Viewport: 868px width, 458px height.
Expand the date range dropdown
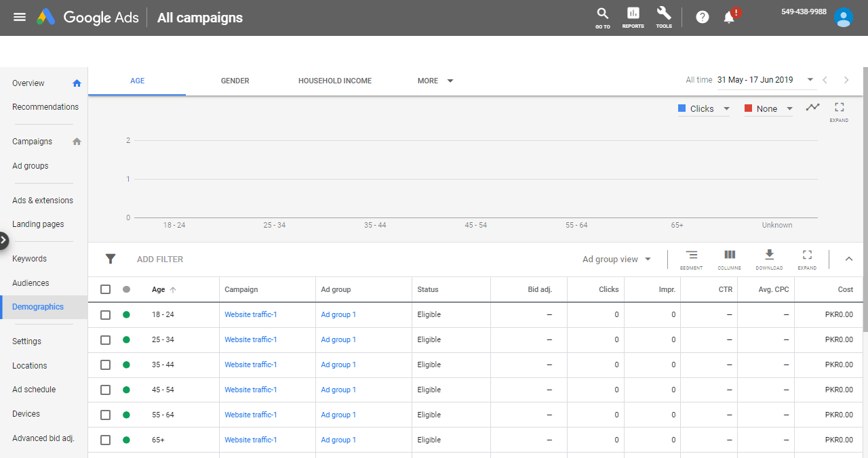coord(810,80)
